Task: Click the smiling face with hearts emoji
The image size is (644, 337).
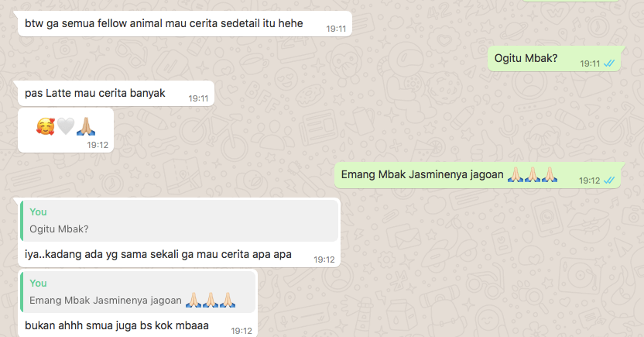Action: point(45,126)
